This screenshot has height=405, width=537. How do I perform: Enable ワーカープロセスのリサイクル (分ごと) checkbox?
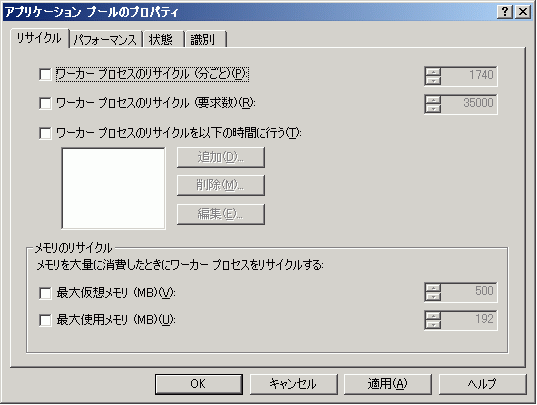[45, 74]
